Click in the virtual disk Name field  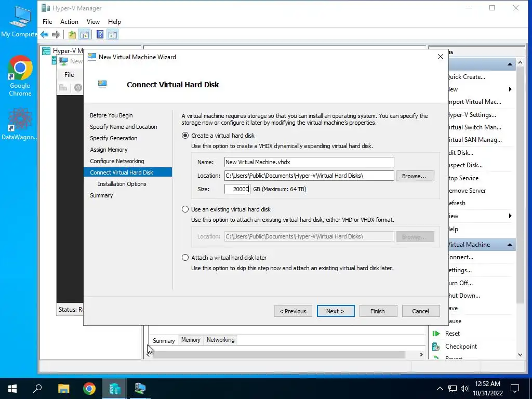click(309, 162)
